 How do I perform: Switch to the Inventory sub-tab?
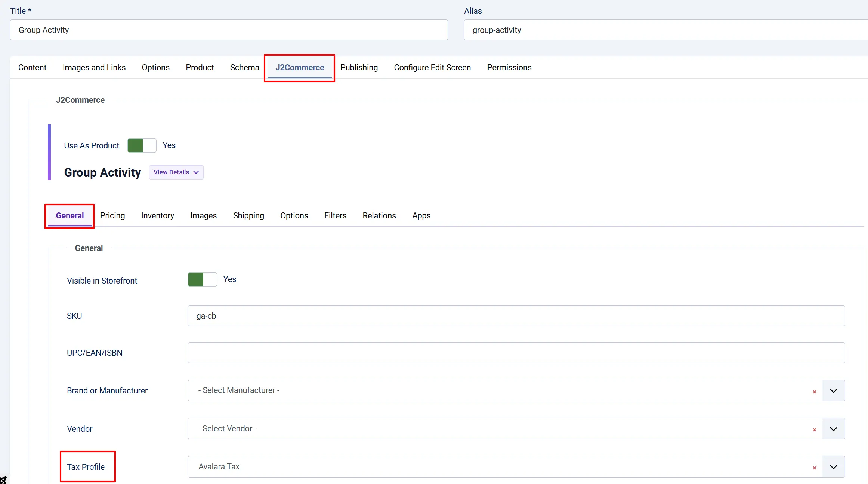coord(158,216)
